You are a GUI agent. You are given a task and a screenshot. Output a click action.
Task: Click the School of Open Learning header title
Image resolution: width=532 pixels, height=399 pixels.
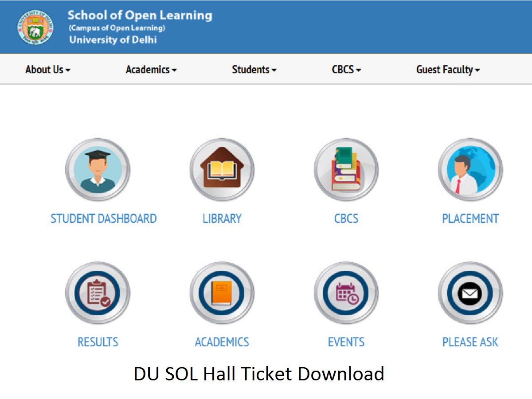140,16
